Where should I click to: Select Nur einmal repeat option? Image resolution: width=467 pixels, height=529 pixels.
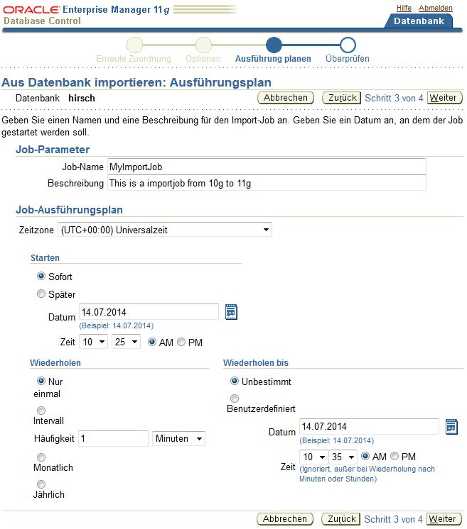click(x=41, y=381)
